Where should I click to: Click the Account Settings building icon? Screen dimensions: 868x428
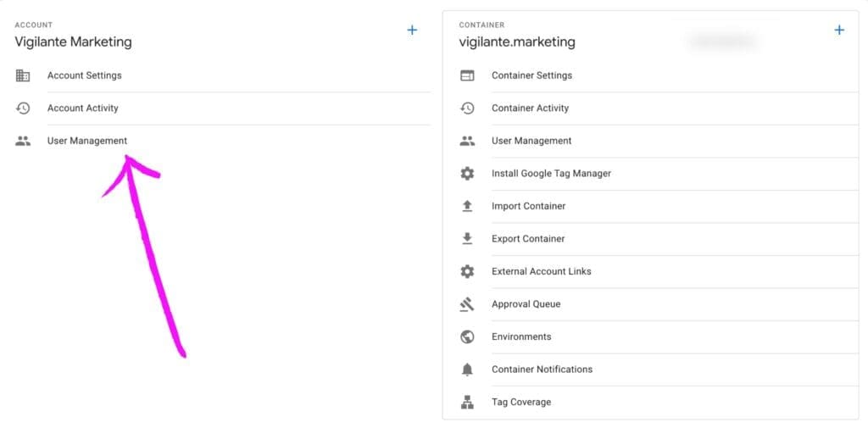(x=23, y=75)
